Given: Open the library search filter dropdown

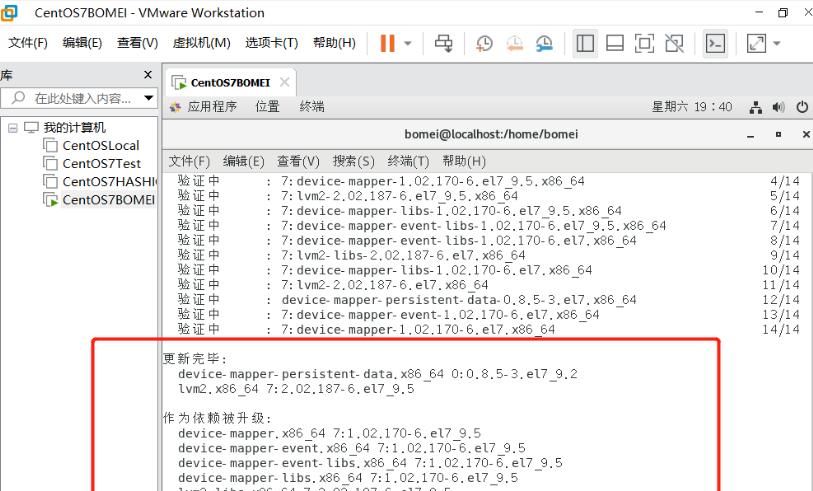Looking at the screenshot, I should pos(149,97).
